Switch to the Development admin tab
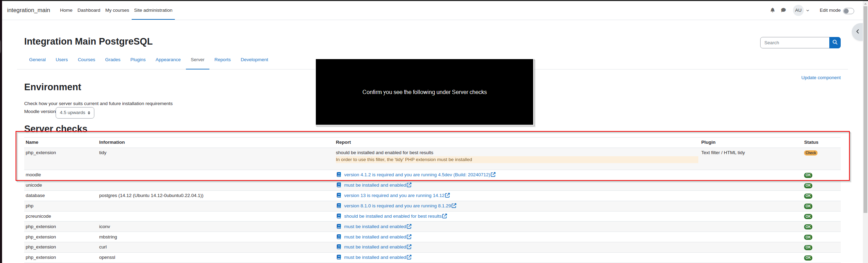The width and height of the screenshot is (868, 263). pyautogui.click(x=254, y=60)
